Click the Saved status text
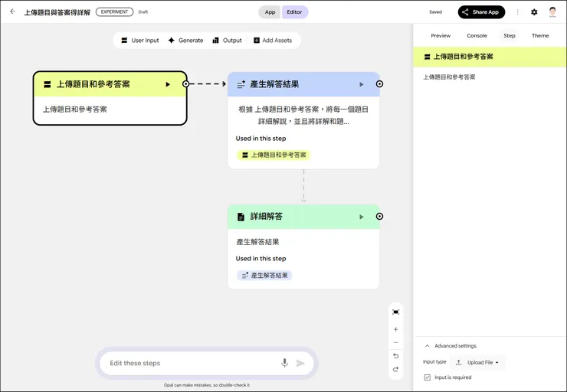Image resolution: width=567 pixels, height=392 pixels. click(x=435, y=12)
